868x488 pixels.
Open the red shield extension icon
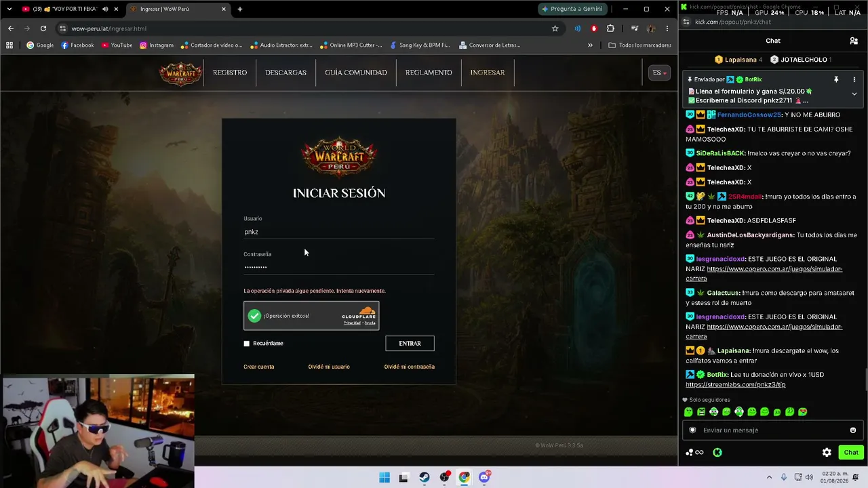pyautogui.click(x=594, y=28)
